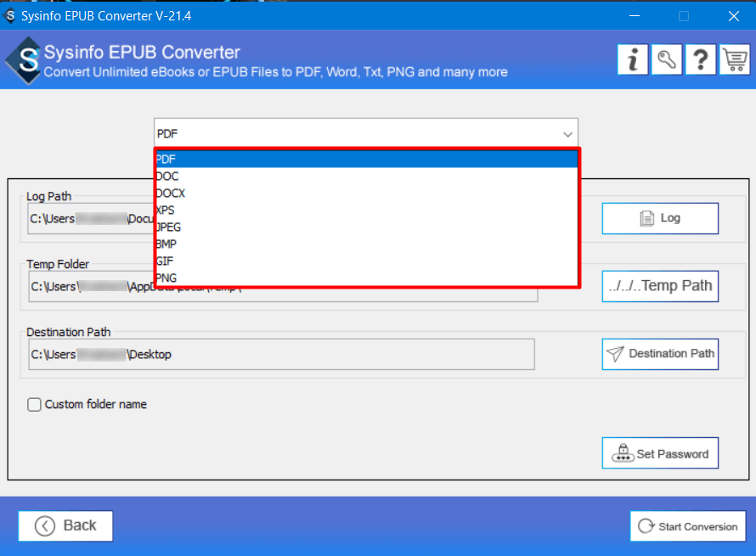Click the Log Path text field

tap(91, 219)
